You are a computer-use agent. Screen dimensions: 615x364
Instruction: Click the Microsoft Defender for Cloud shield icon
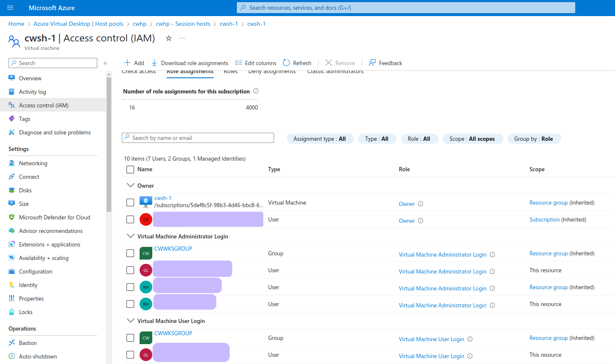pyautogui.click(x=12, y=217)
